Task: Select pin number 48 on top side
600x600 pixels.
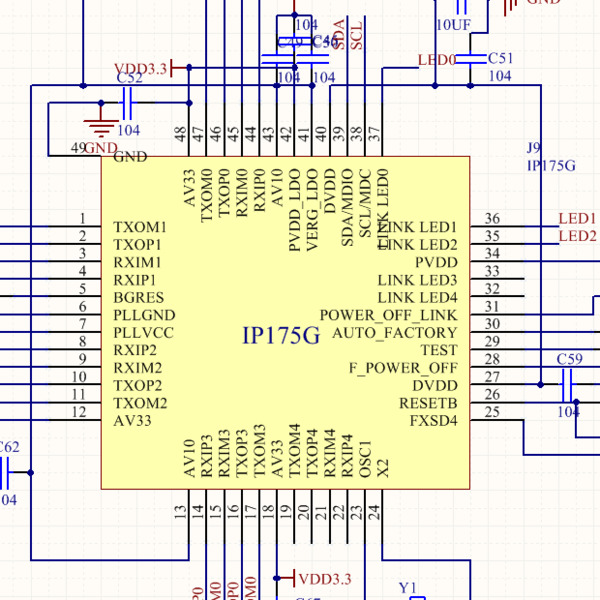Action: point(180,135)
